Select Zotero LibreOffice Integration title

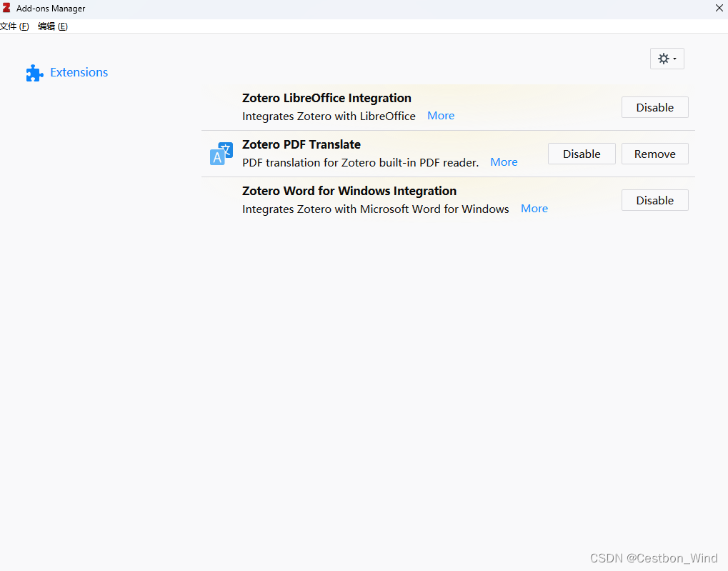coord(326,98)
